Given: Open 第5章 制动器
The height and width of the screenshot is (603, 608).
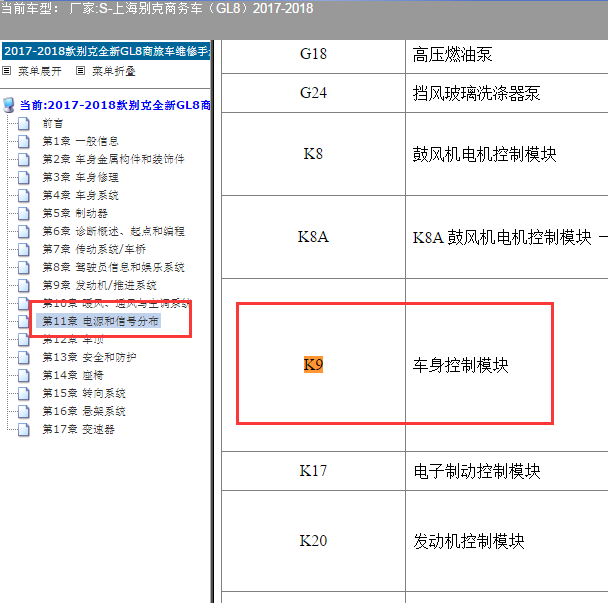Looking at the screenshot, I should 75,213.
